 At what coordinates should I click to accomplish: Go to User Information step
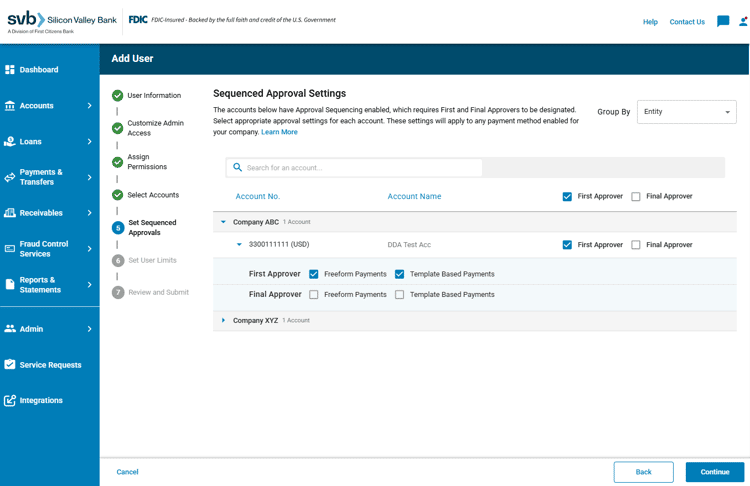point(154,96)
